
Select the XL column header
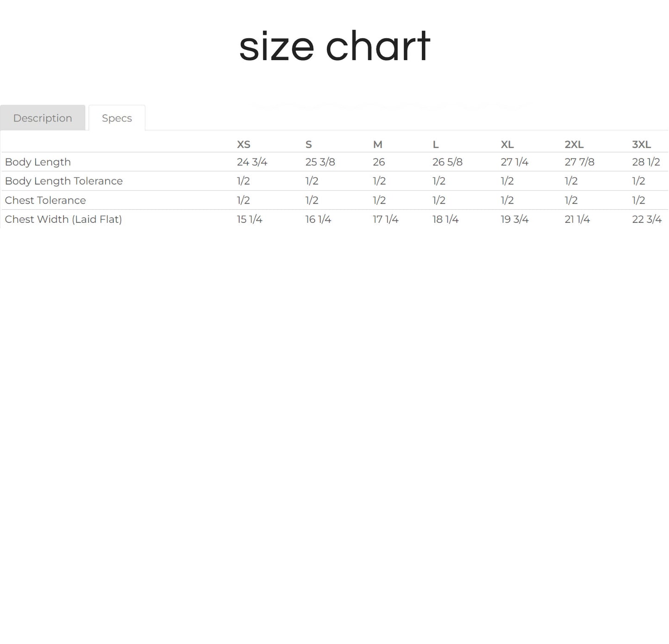click(x=507, y=144)
